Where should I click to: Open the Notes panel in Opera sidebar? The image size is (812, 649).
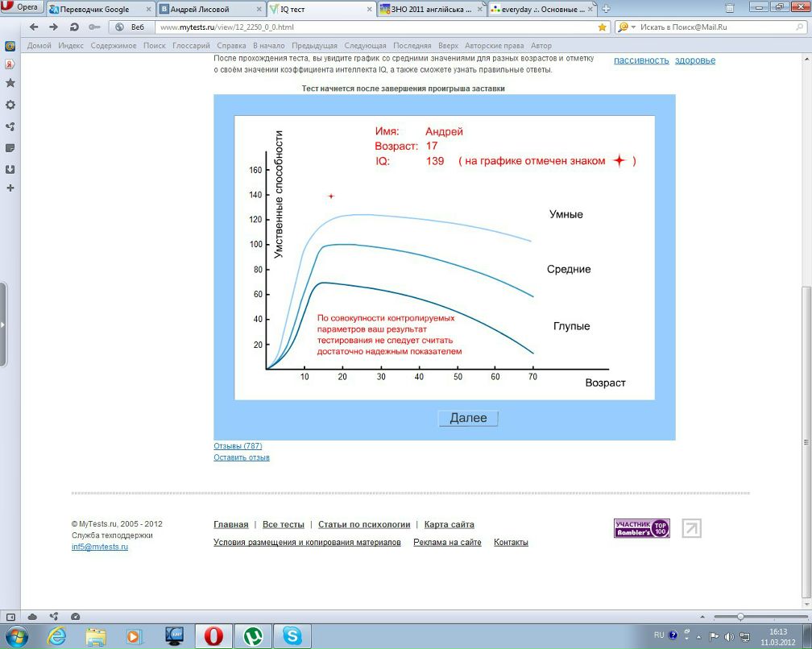10,148
